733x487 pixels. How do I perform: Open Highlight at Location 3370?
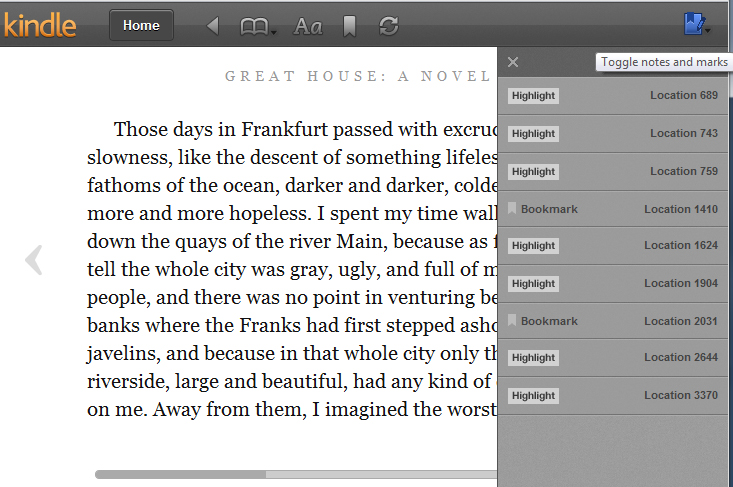tap(613, 395)
